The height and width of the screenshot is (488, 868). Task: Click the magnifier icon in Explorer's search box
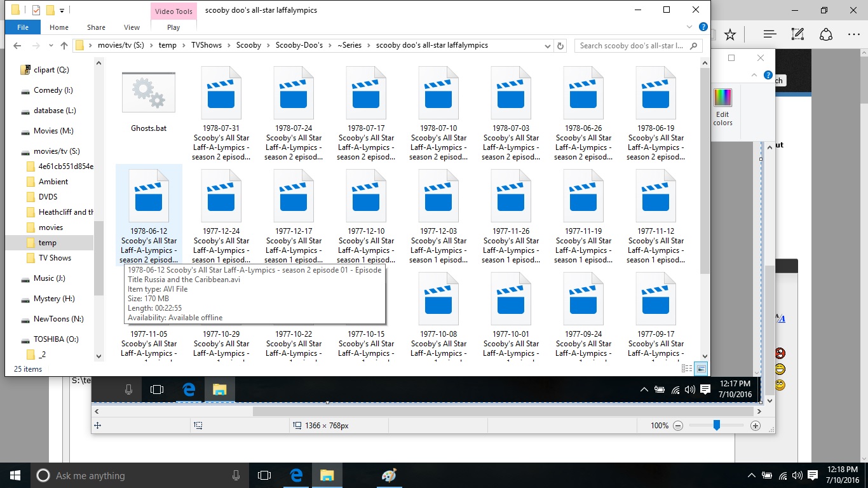[693, 46]
